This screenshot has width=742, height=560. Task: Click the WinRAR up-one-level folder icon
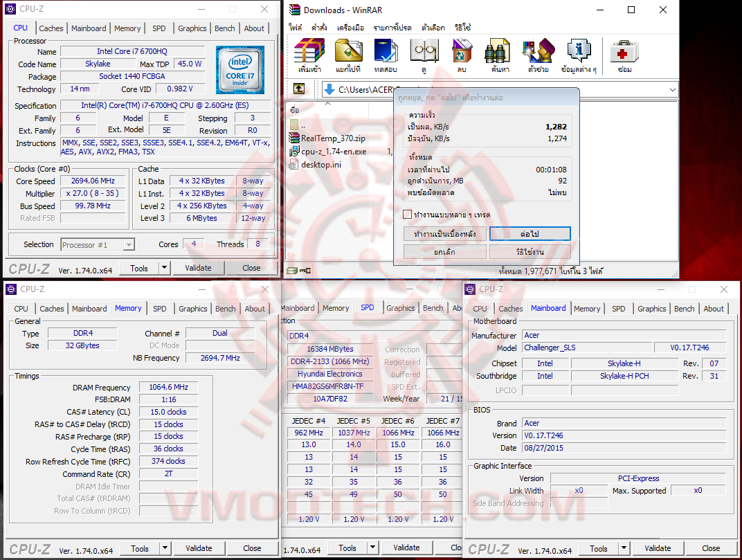[x=299, y=89]
